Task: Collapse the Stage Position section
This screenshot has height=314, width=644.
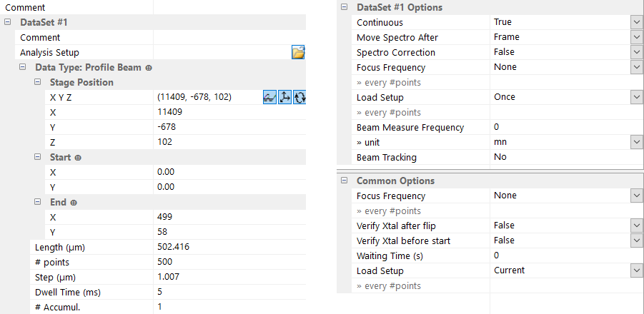Action: tap(38, 83)
